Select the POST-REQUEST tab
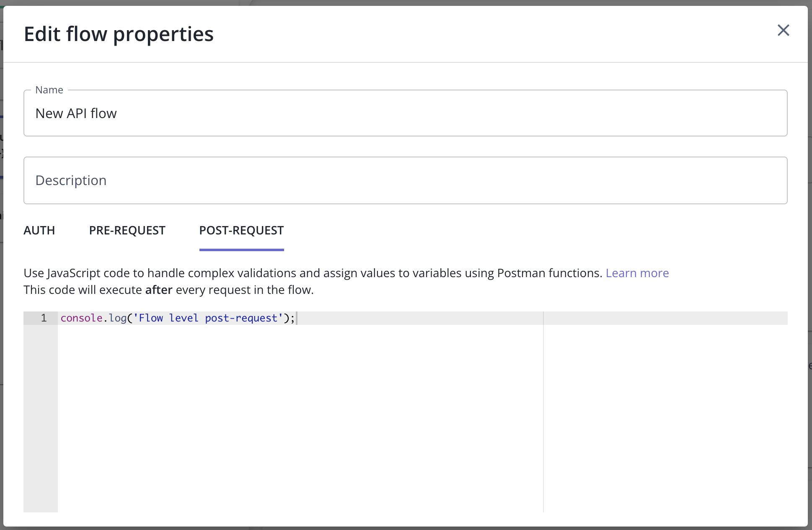812x530 pixels. point(241,231)
